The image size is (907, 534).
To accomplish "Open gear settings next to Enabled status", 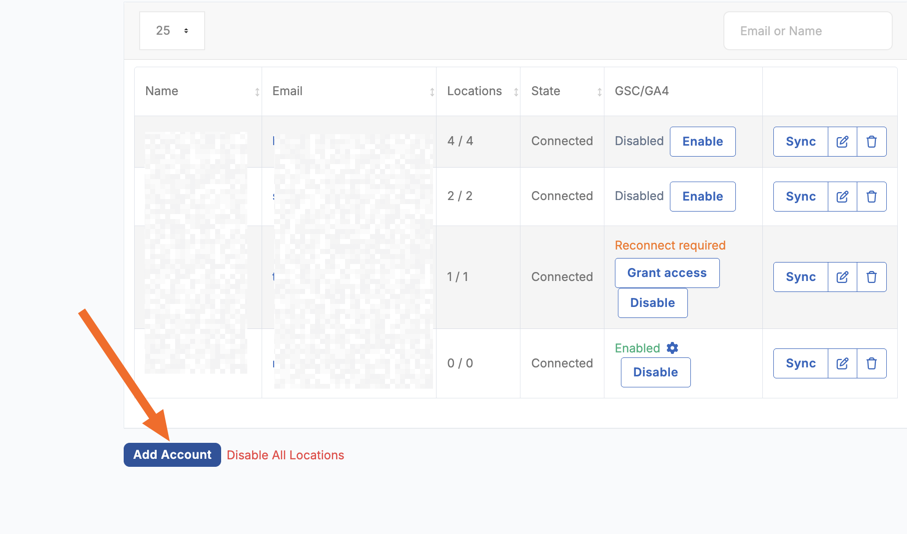I will pyautogui.click(x=672, y=348).
